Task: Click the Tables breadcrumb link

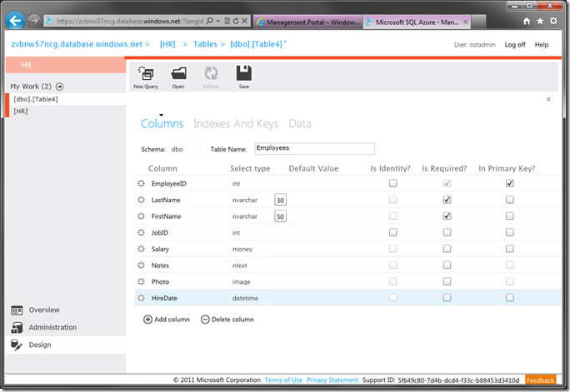Action: click(x=205, y=44)
